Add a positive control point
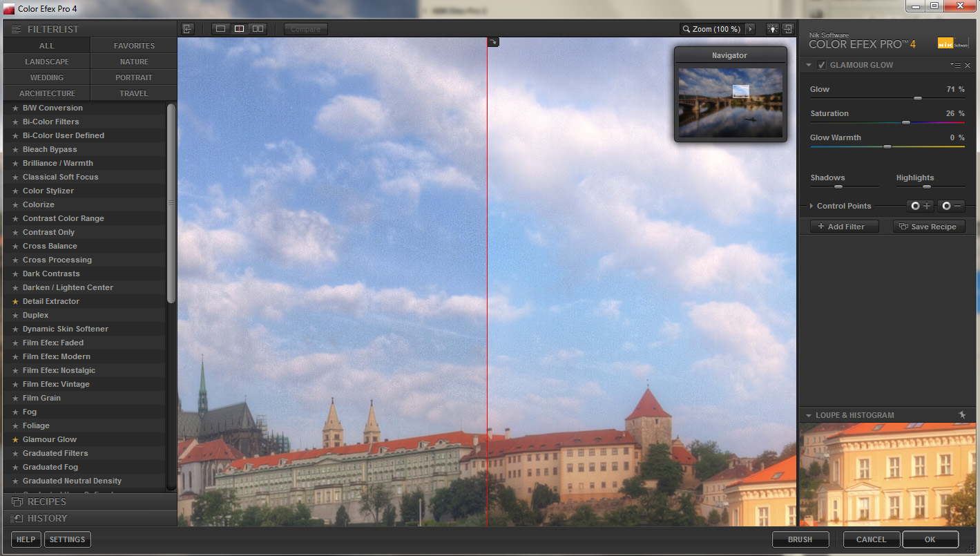 pyautogui.click(x=920, y=206)
